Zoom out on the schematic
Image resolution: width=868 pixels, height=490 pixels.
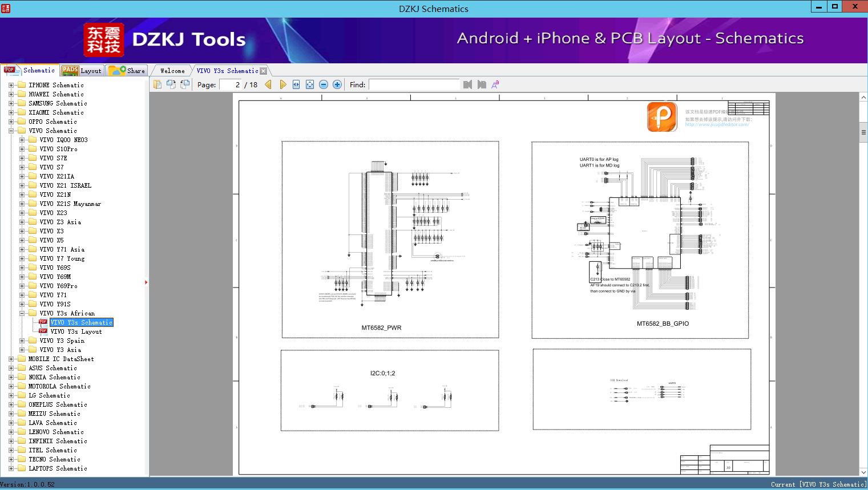[323, 84]
